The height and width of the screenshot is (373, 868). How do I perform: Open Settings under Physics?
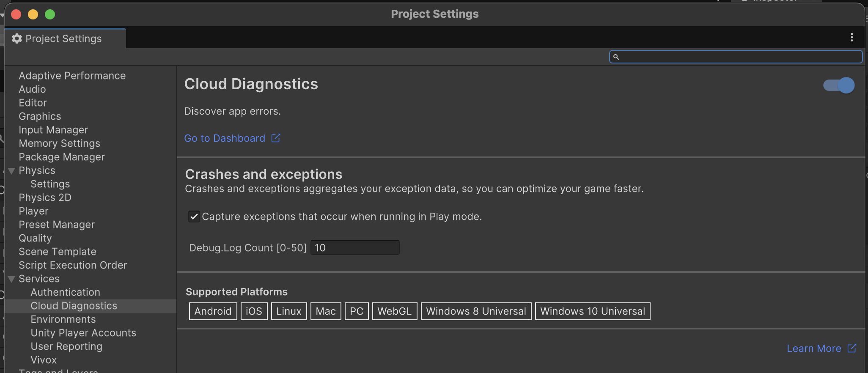[50, 184]
